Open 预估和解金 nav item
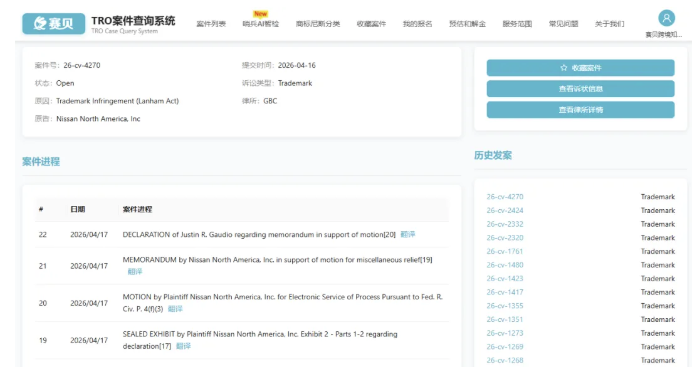This screenshot has height=378, width=697. [x=467, y=24]
